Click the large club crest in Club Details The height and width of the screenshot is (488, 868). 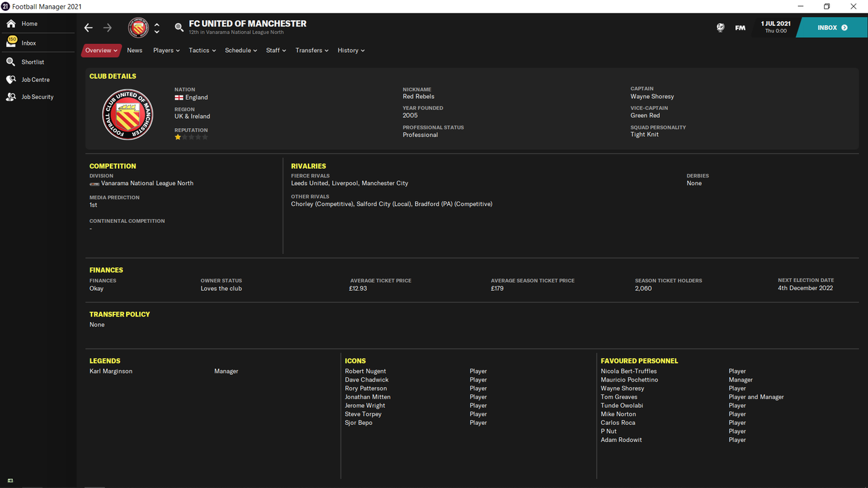pos(127,115)
